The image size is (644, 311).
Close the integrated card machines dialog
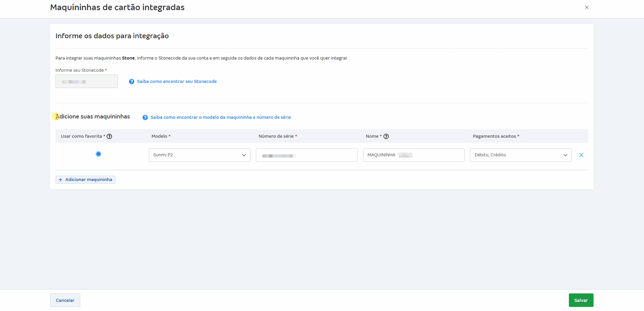point(586,7)
